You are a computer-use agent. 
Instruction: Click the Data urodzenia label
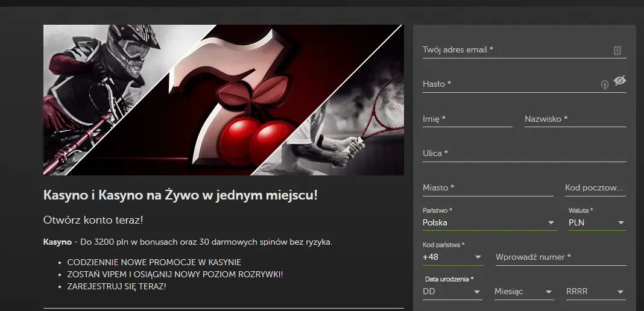pos(449,279)
